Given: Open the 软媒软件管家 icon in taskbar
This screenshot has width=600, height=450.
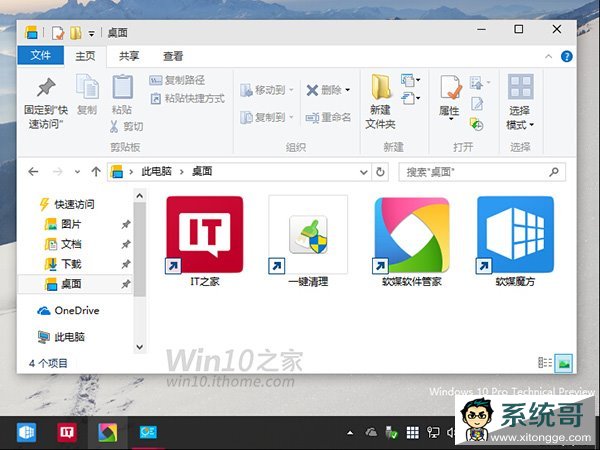Looking at the screenshot, I should [108, 432].
